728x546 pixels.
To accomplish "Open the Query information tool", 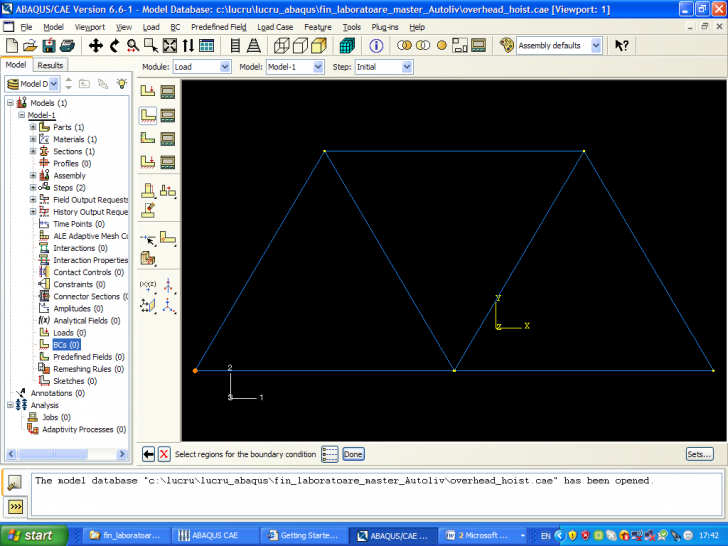I will 377,46.
